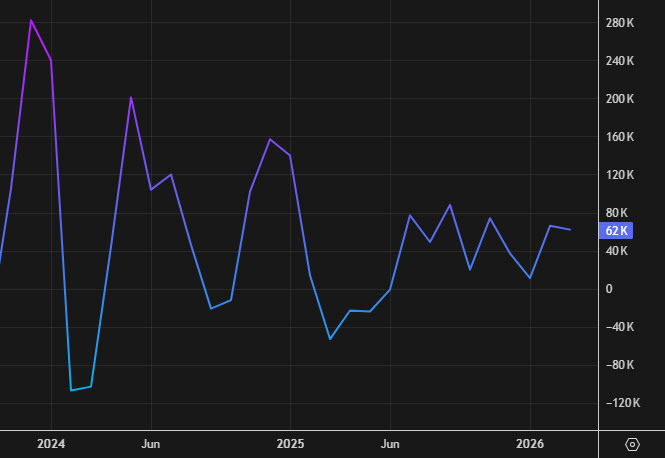Click the 0 price axis label
Image resolution: width=665 pixels, height=458 pixels.
point(609,289)
